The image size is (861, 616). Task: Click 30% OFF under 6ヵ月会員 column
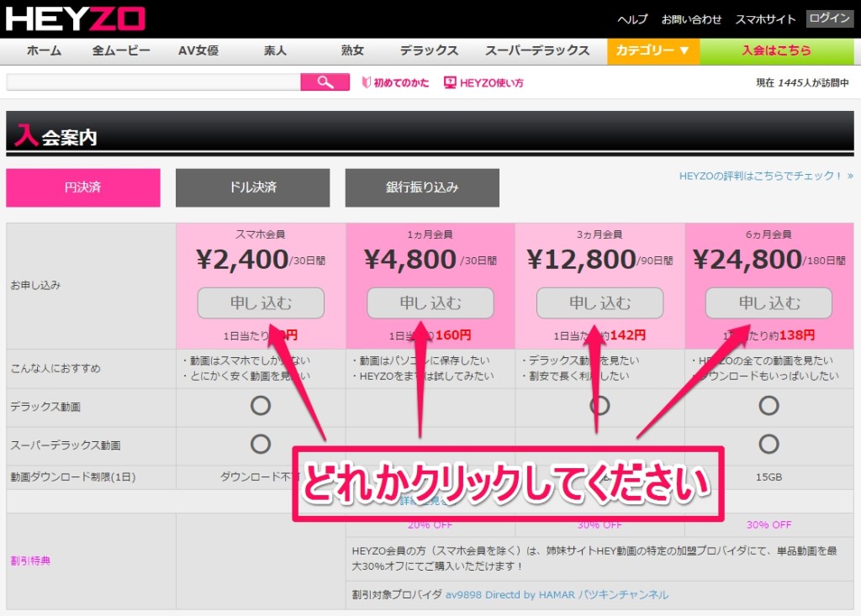(769, 525)
